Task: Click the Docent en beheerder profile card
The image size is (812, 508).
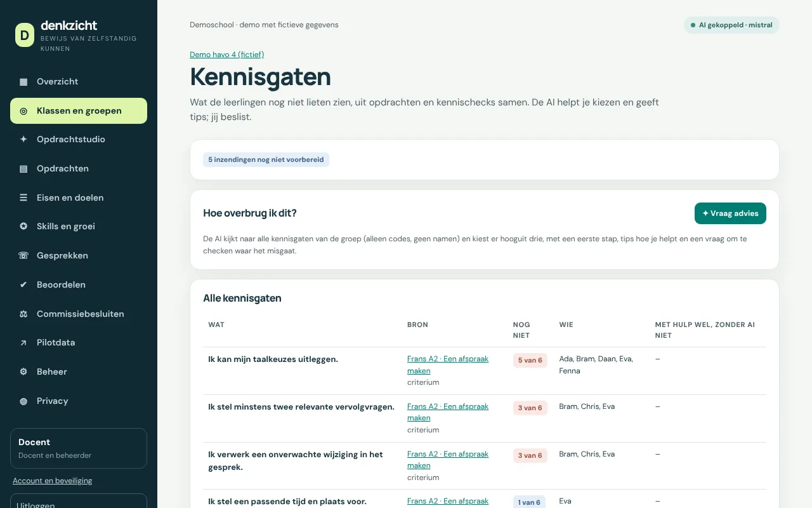Action: tap(79, 448)
